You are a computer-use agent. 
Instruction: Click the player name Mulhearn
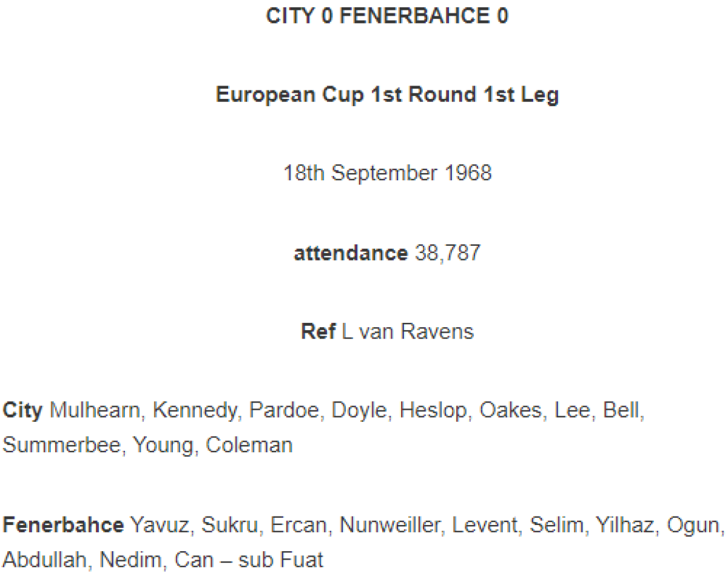point(95,410)
